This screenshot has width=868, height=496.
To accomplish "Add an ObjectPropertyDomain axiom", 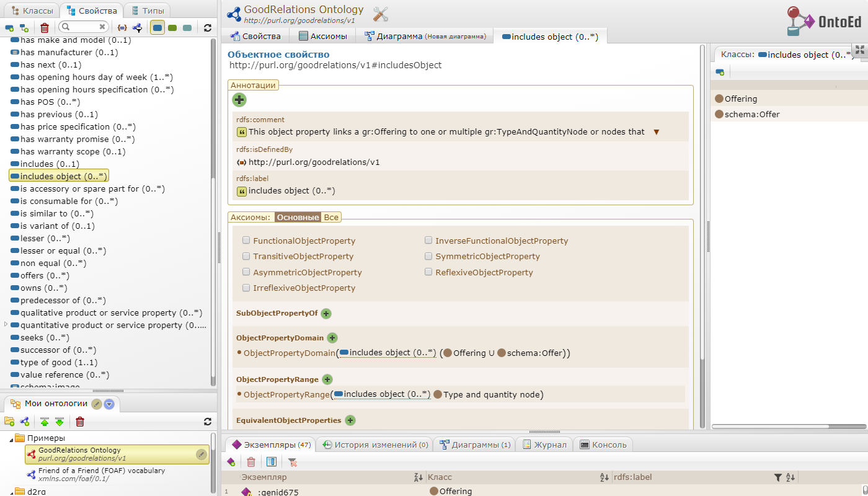I will (332, 338).
